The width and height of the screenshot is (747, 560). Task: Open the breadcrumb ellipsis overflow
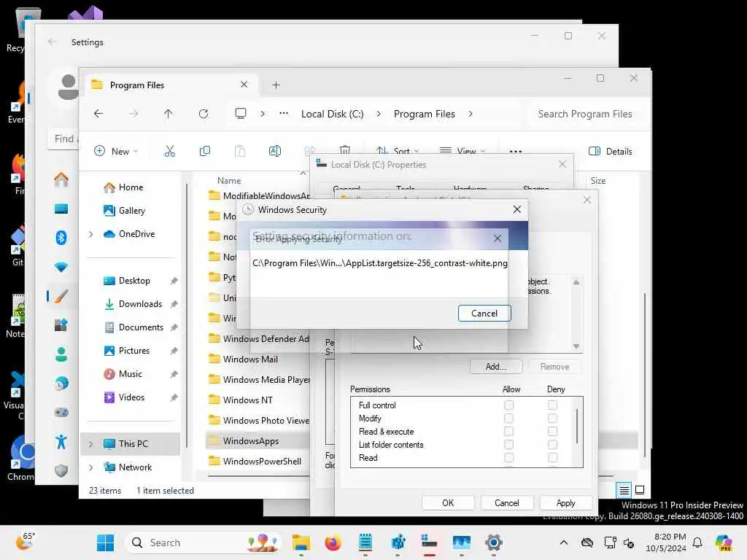284,114
